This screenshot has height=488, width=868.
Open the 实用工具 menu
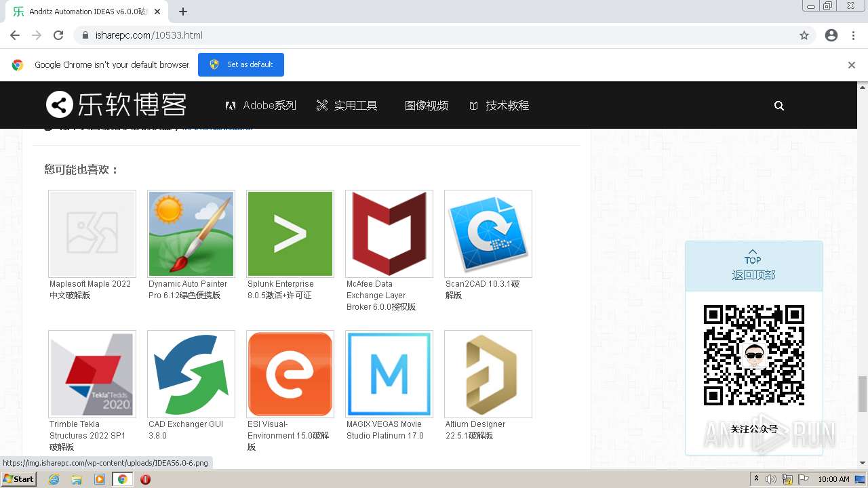tap(347, 106)
